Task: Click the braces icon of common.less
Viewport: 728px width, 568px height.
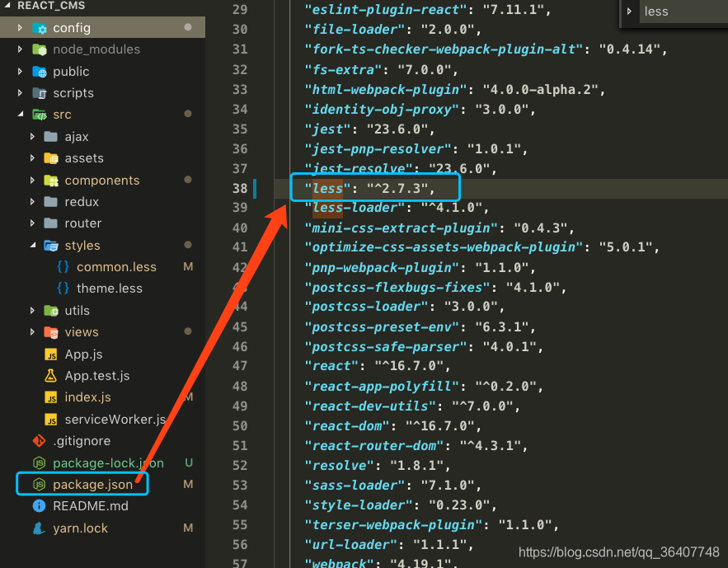Action: click(63, 267)
